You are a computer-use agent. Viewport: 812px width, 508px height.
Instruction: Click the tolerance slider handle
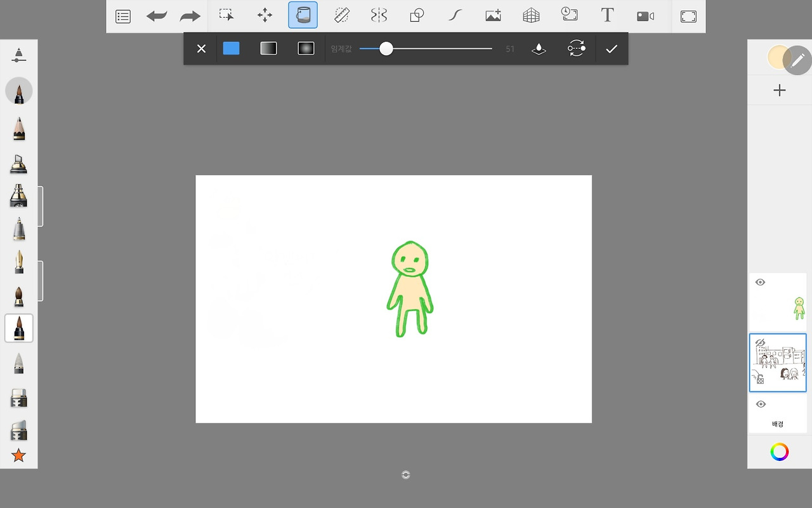click(x=386, y=49)
